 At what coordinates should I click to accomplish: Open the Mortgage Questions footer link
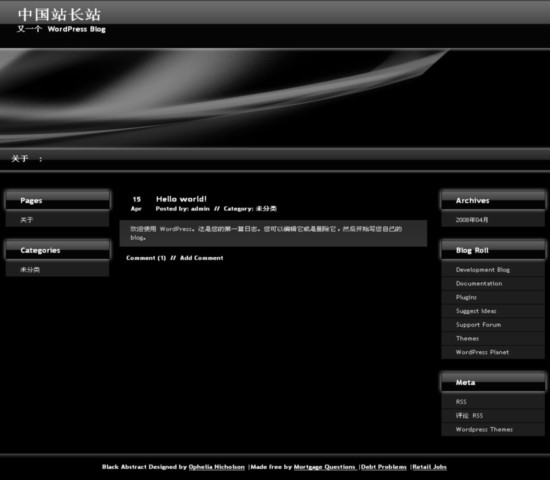pyautogui.click(x=325, y=467)
